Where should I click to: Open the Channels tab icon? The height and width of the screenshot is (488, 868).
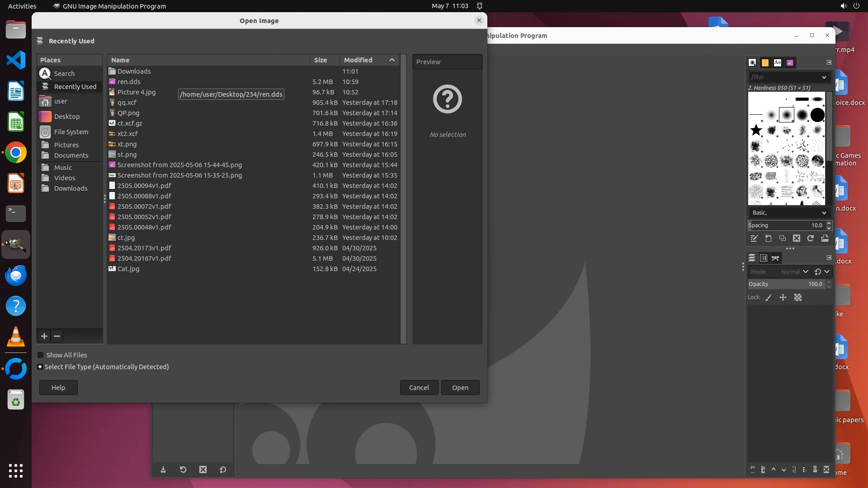(x=764, y=258)
